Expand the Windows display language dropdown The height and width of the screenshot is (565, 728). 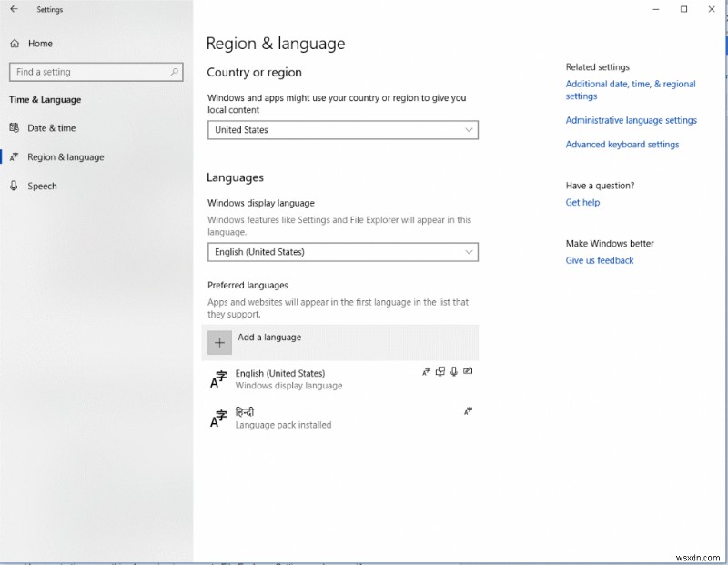click(342, 252)
